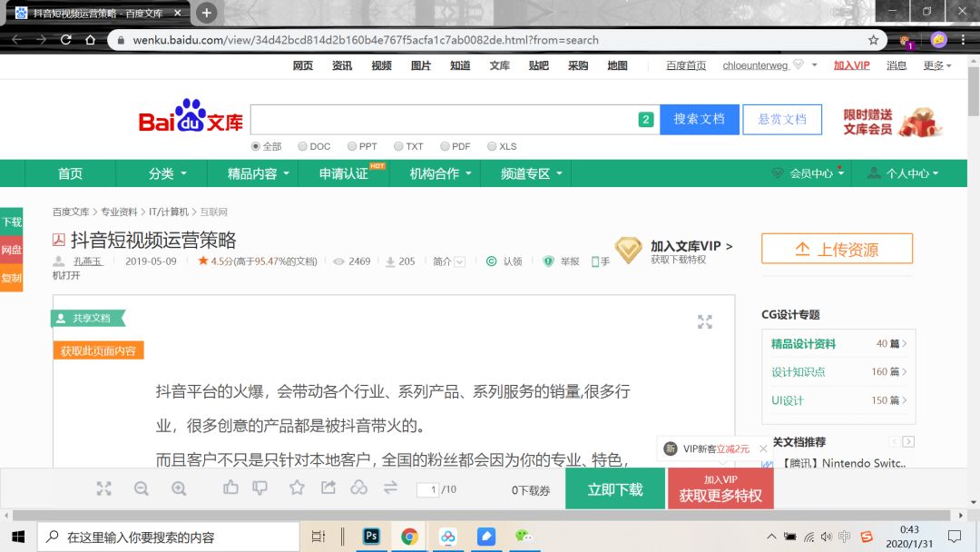Zoom out of the document preview
980x552 pixels.
click(142, 488)
